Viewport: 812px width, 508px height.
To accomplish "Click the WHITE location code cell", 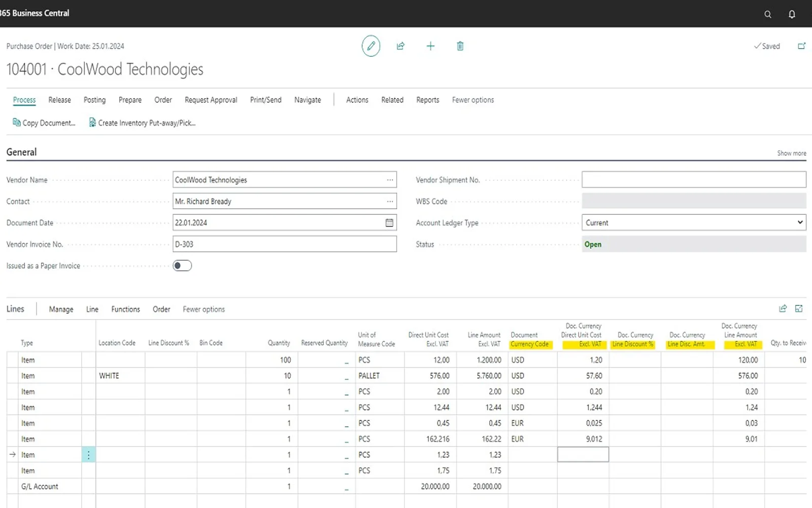I will coord(120,376).
